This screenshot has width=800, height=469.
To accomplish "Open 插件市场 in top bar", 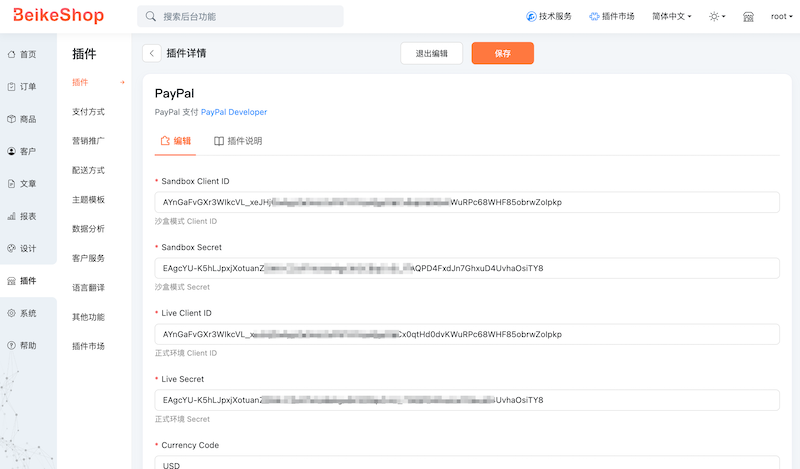I will pos(611,16).
